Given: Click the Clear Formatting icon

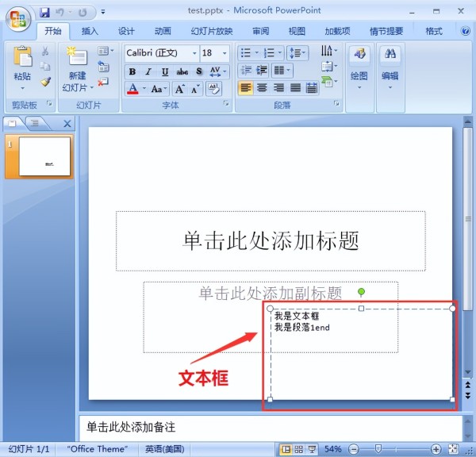Looking at the screenshot, I should [x=213, y=89].
